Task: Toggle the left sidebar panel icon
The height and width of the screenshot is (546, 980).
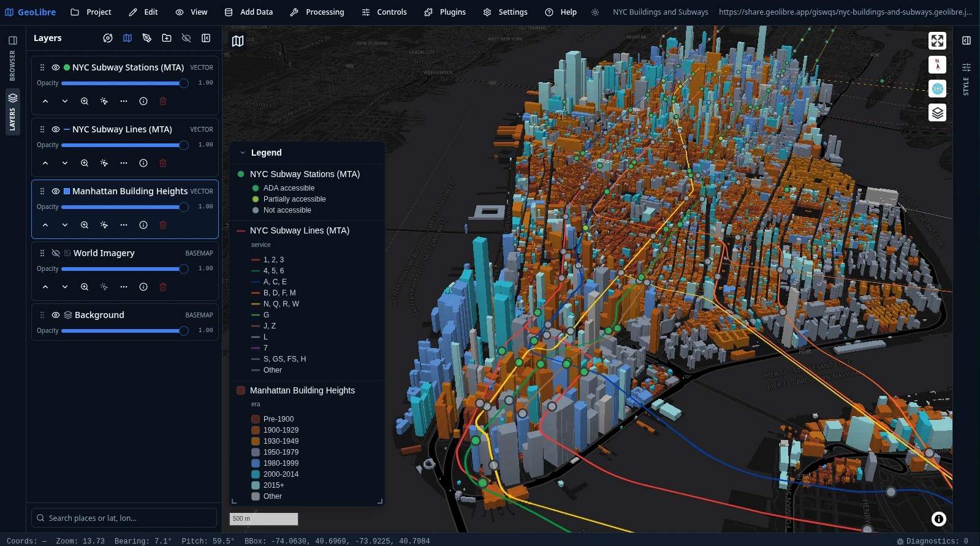Action: tap(12, 40)
